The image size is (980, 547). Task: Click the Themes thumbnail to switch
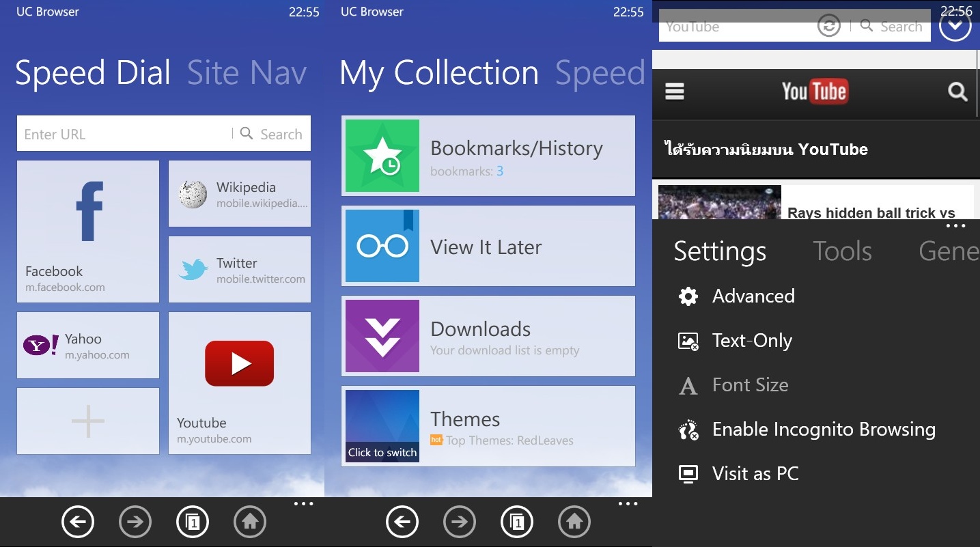(x=382, y=426)
